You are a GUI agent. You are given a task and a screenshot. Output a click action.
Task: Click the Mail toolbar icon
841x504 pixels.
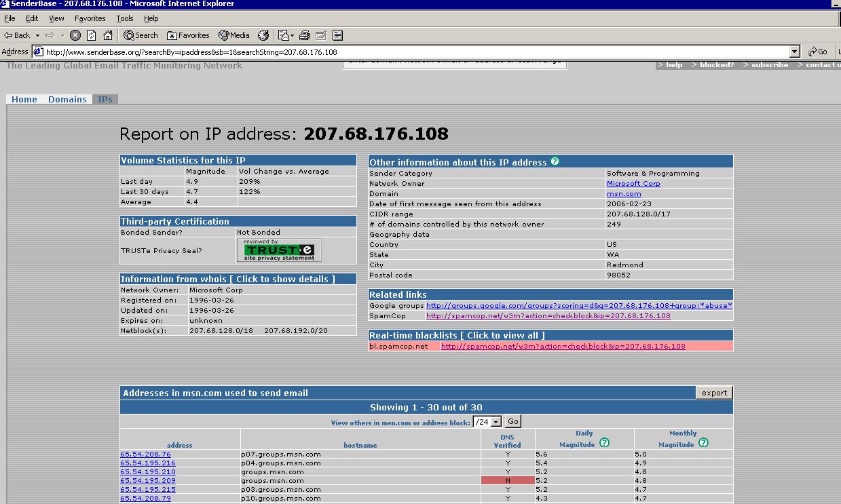[x=286, y=35]
